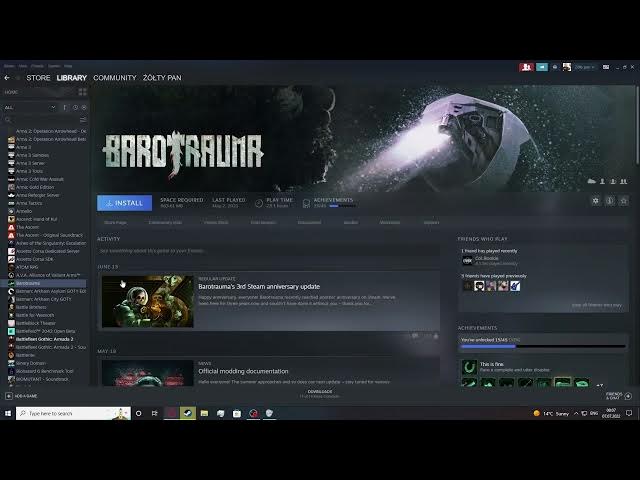
Task: Click the cloud save icon on the banner
Action: pyautogui.click(x=591, y=181)
